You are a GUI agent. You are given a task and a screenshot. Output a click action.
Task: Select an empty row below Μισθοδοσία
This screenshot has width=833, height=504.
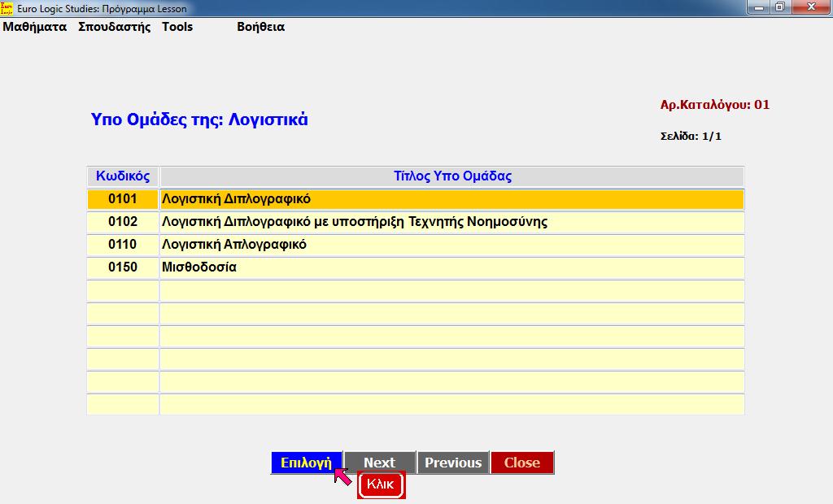(325, 289)
